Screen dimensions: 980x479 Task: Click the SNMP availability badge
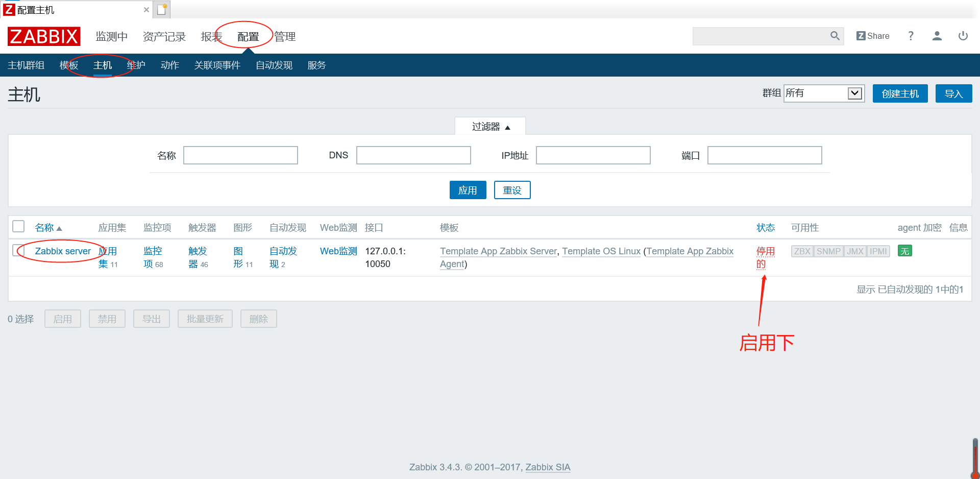point(828,251)
